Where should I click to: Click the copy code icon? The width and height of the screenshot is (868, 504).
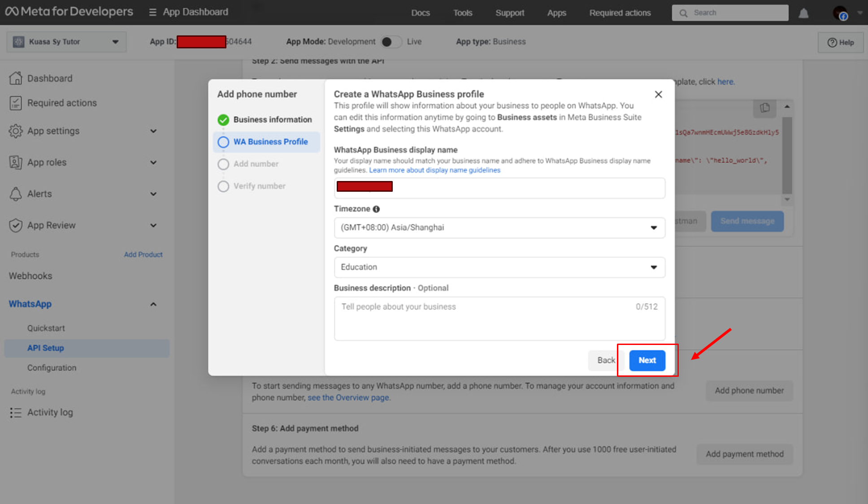pos(765,108)
